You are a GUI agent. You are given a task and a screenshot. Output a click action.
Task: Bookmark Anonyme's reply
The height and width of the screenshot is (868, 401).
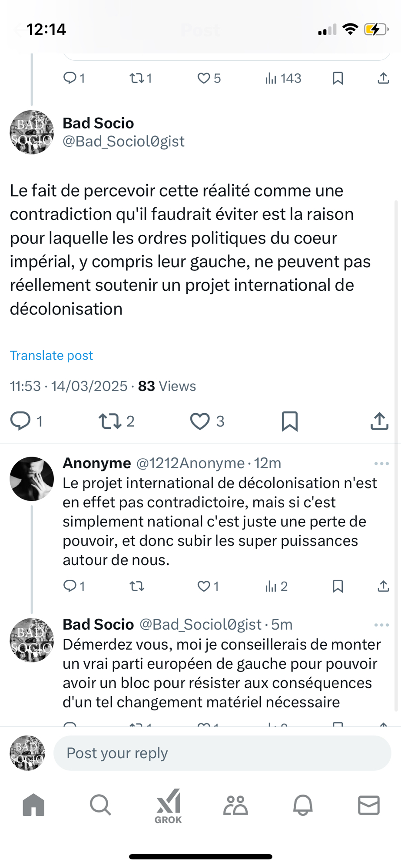[338, 587]
